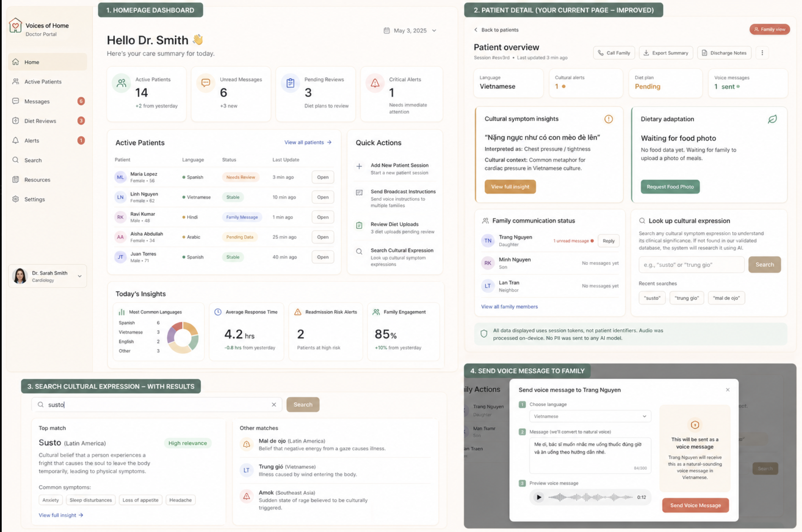Open the Vietnamese language dropdown in dialog
This screenshot has height=532, width=802.
point(590,416)
